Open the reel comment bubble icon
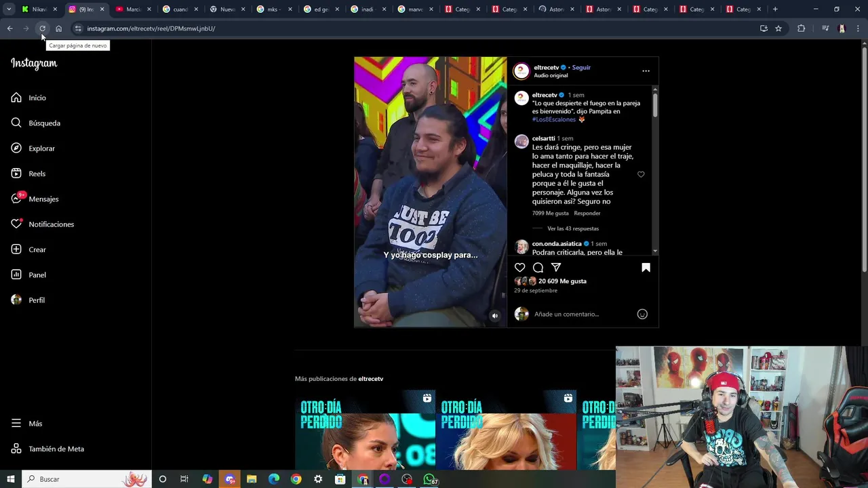Screen dimensions: 868x488 point(538,268)
